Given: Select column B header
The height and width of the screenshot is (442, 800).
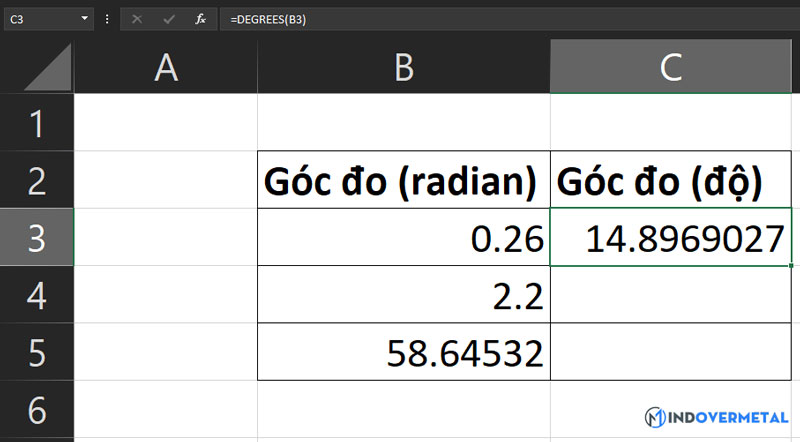Looking at the screenshot, I should 404,68.
